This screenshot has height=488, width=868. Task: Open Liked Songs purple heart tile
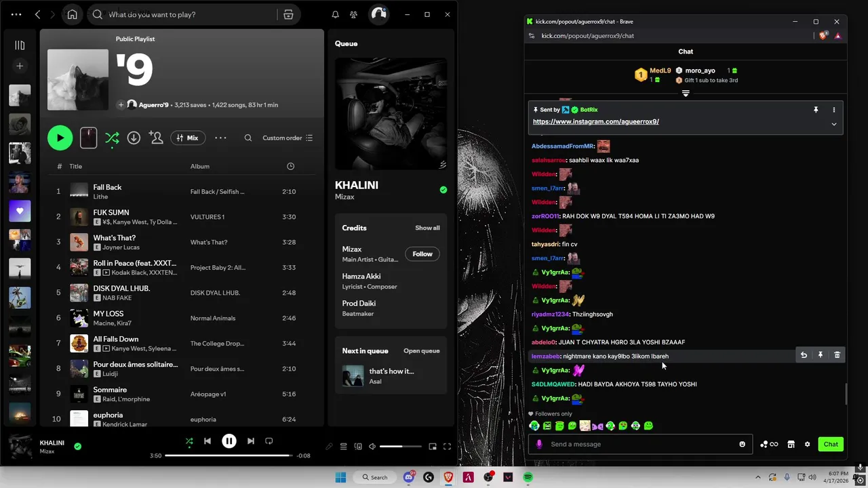(x=20, y=211)
